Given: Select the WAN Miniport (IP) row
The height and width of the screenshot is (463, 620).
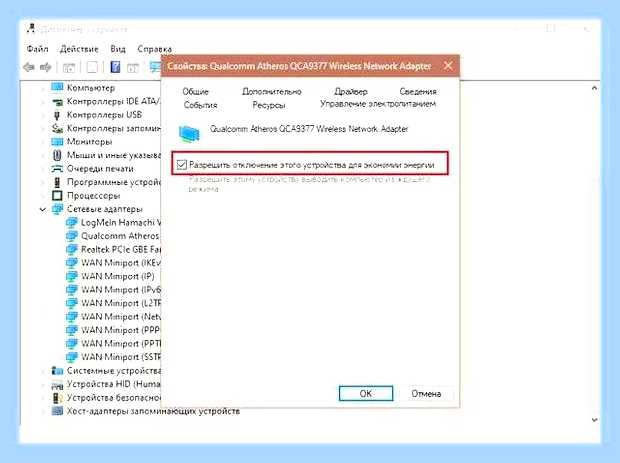Looking at the screenshot, I should pos(118,276).
